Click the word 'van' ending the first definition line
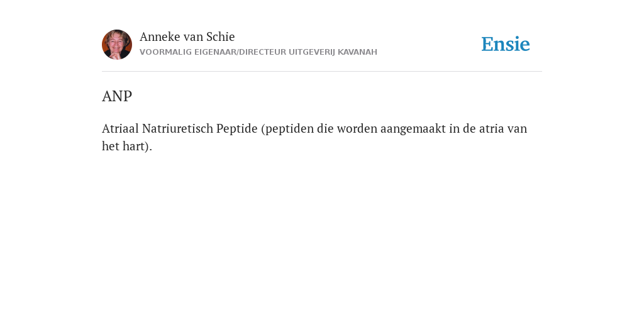Viewport: 644px width, 322px height. click(517, 128)
